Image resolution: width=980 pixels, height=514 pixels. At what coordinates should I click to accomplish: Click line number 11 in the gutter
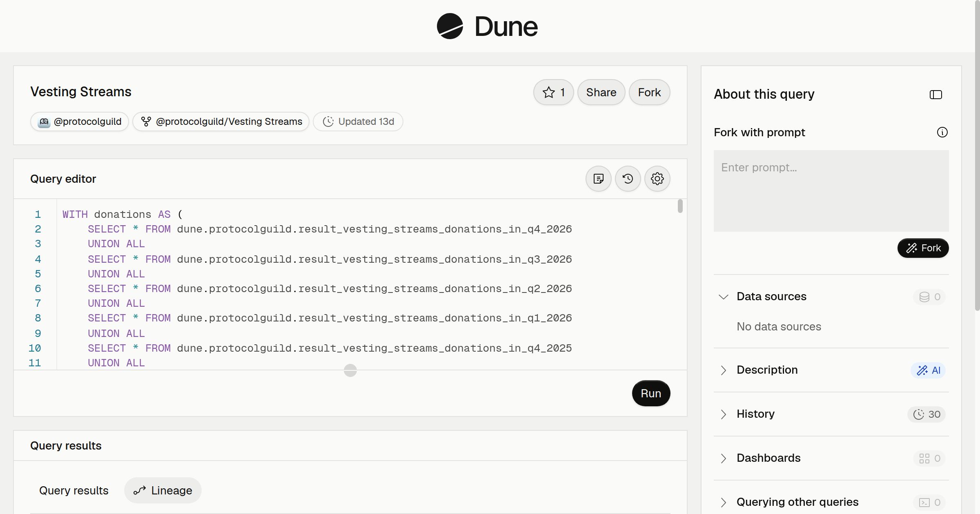[35, 363]
